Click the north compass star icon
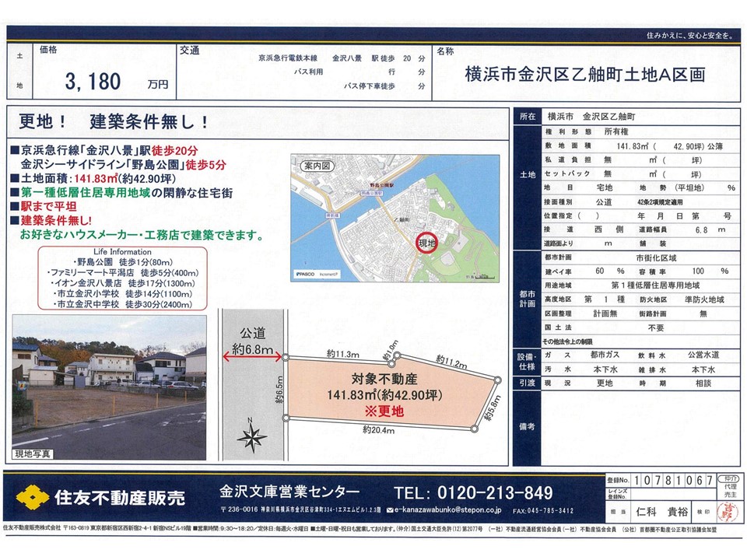This screenshot has height=560, width=747. tap(251, 437)
